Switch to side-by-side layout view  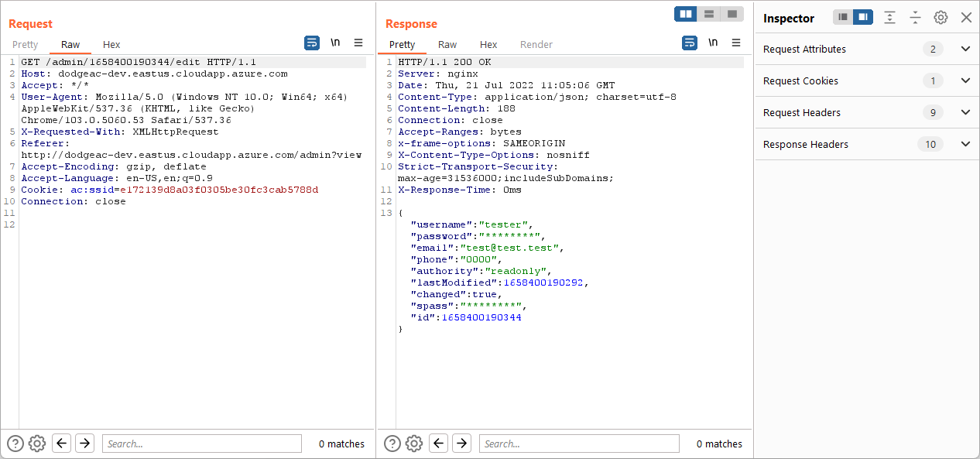pos(685,14)
